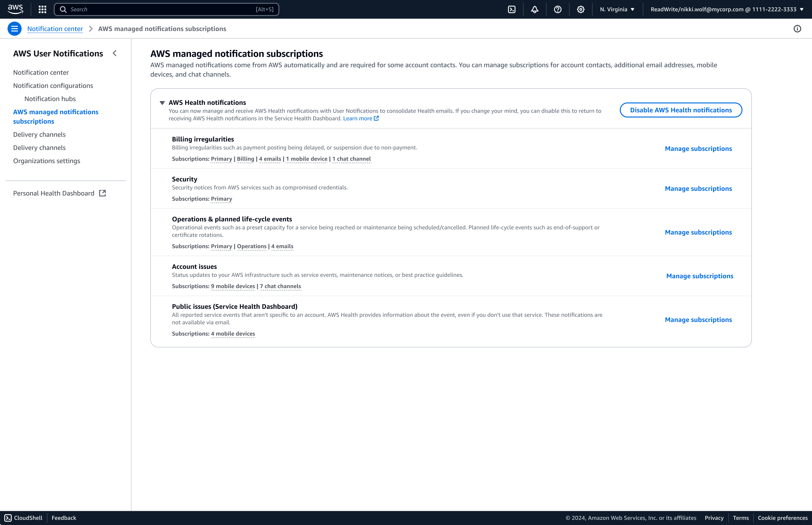Viewport: 812px width, 525px height.
Task: Click Feedback in the footer
Action: [x=64, y=518]
